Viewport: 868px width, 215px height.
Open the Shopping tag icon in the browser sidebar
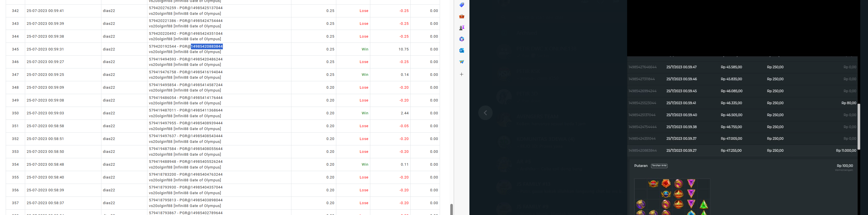point(462,5)
